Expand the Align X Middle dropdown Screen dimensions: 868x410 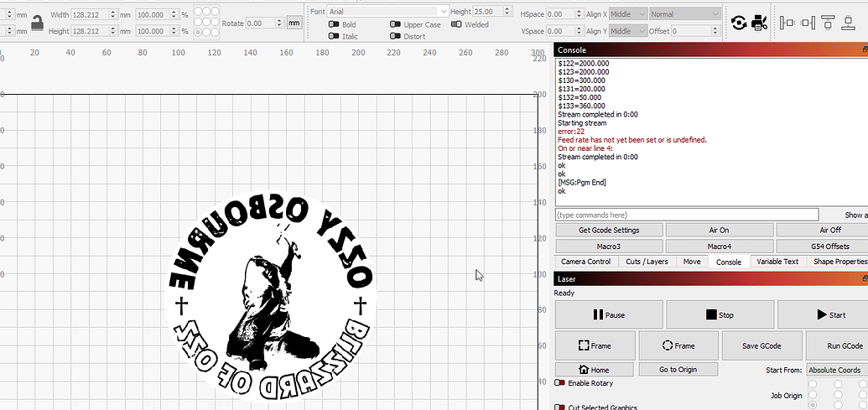pos(628,14)
